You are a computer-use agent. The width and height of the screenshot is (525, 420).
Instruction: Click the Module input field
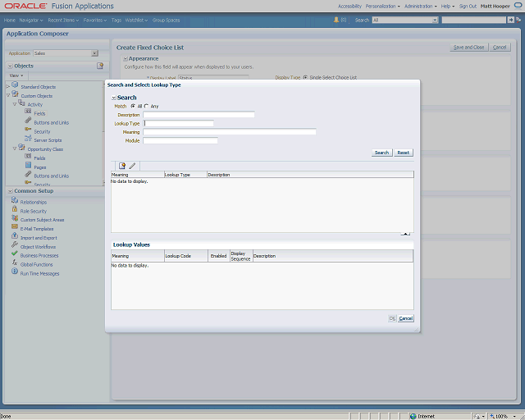[x=180, y=140]
